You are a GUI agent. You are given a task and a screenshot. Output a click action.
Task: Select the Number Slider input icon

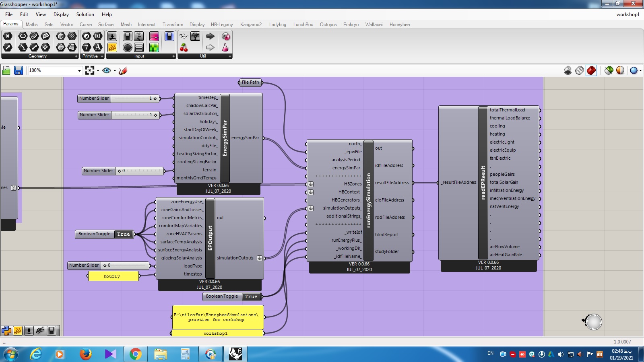112,36
